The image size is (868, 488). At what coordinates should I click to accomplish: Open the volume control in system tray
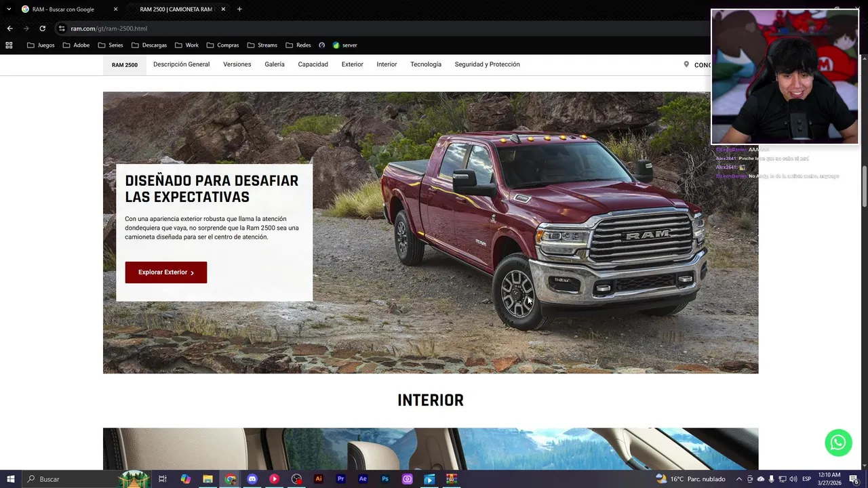(793, 479)
